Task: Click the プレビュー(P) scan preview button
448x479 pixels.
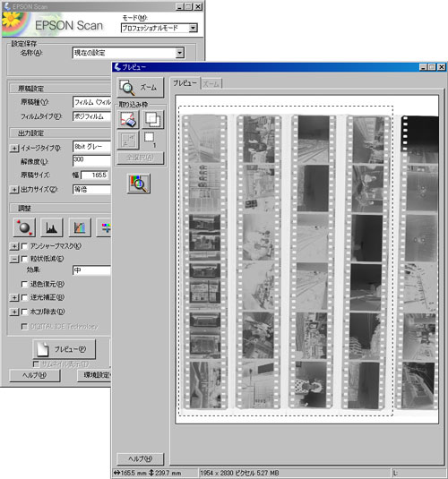Action: pos(65,349)
